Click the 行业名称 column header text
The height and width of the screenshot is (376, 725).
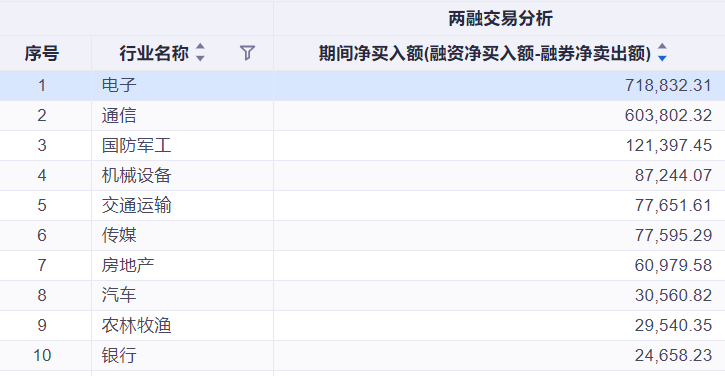(x=154, y=53)
